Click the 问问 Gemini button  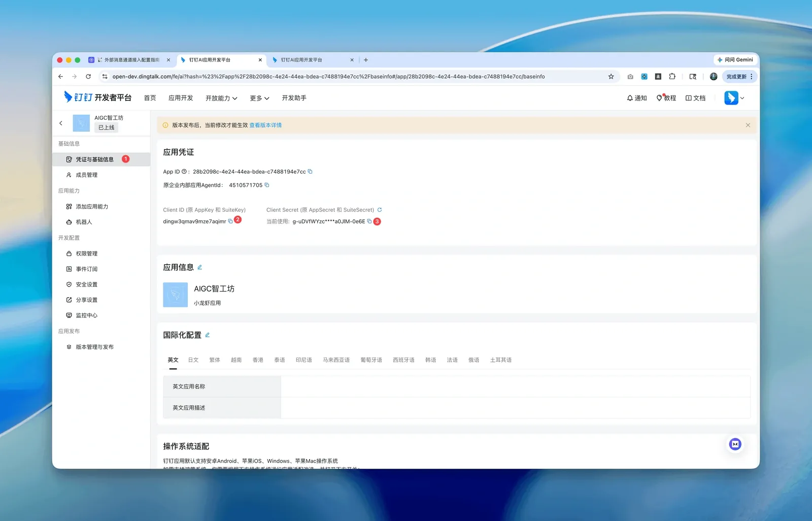[735, 60]
